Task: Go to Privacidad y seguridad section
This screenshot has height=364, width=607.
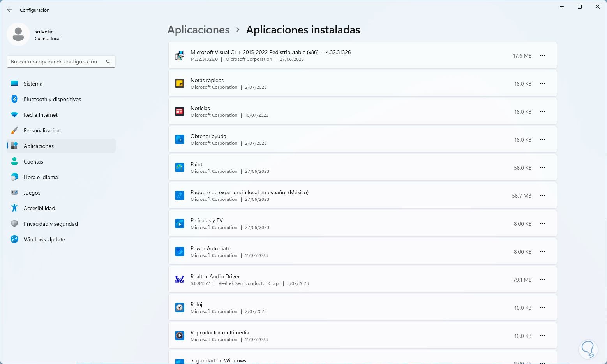Action: click(x=51, y=224)
